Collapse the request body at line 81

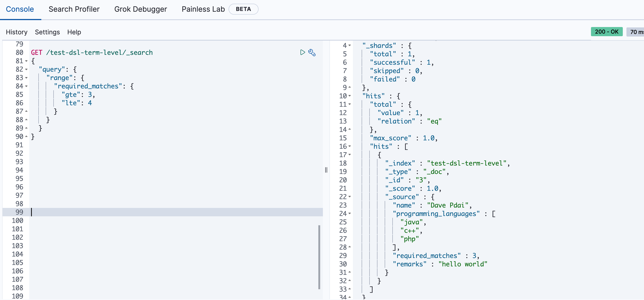(x=27, y=61)
